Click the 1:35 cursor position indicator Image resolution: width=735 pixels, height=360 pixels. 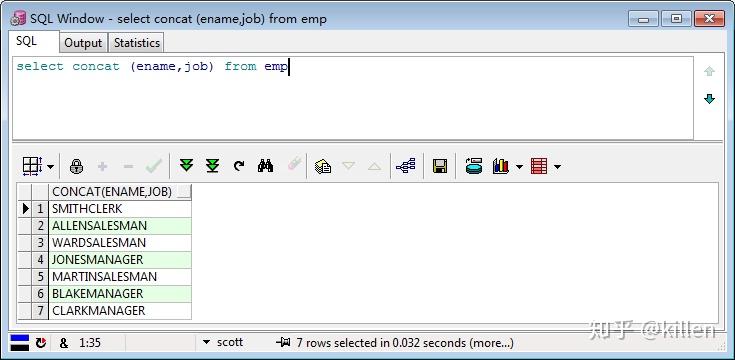[x=90, y=343]
